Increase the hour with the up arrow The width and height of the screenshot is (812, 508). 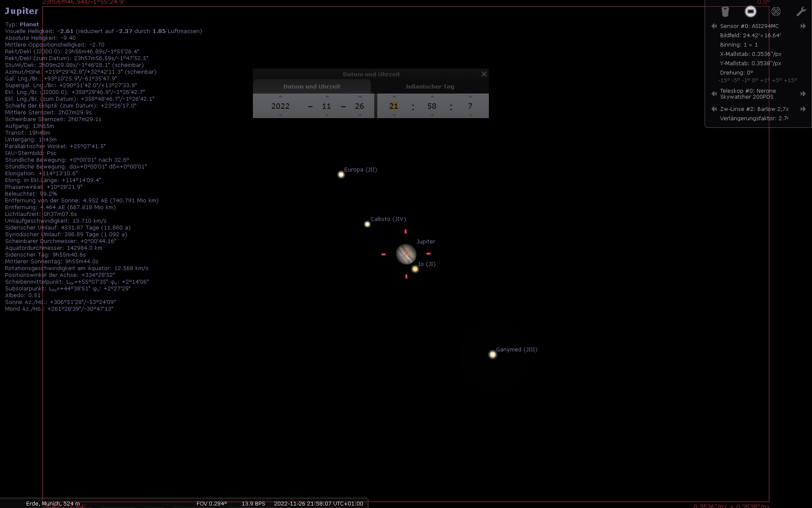[x=394, y=97]
